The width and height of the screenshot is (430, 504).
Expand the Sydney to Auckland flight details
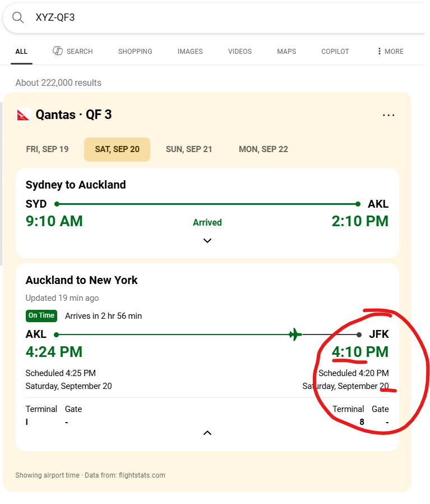tap(207, 240)
